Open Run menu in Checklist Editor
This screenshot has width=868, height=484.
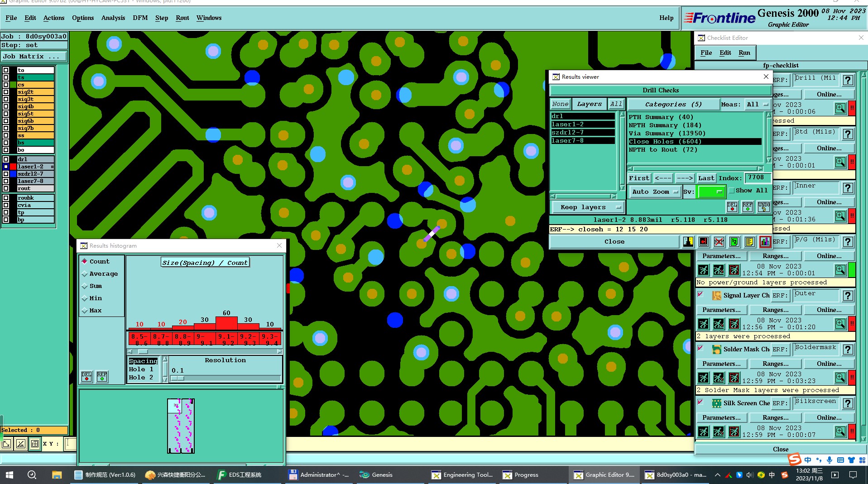744,53
